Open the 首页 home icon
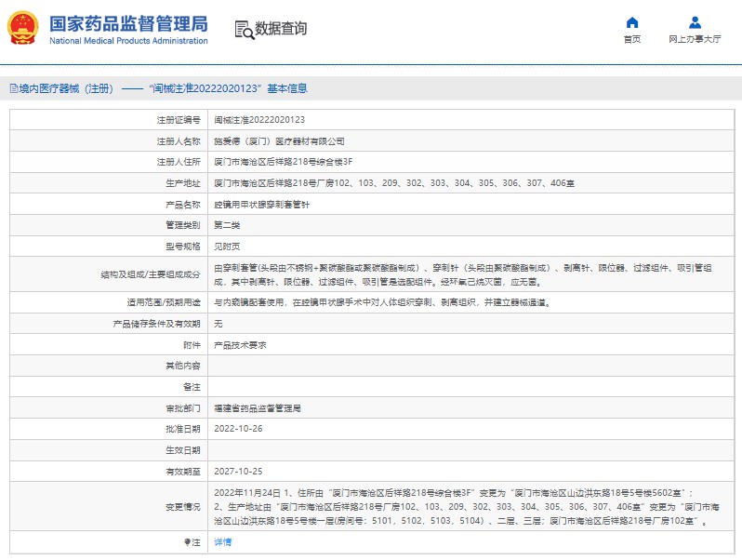Viewport: 742px width, 560px height. point(632,22)
